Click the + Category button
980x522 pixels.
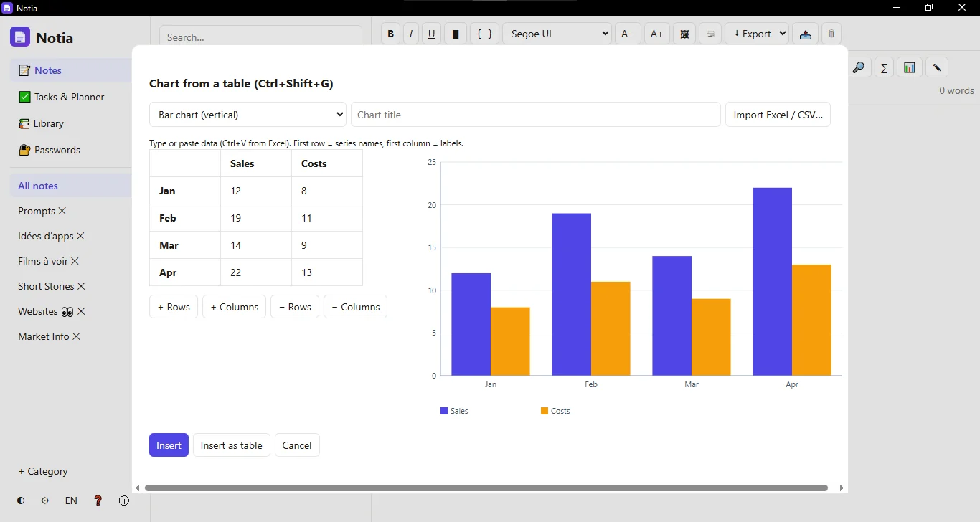43,471
